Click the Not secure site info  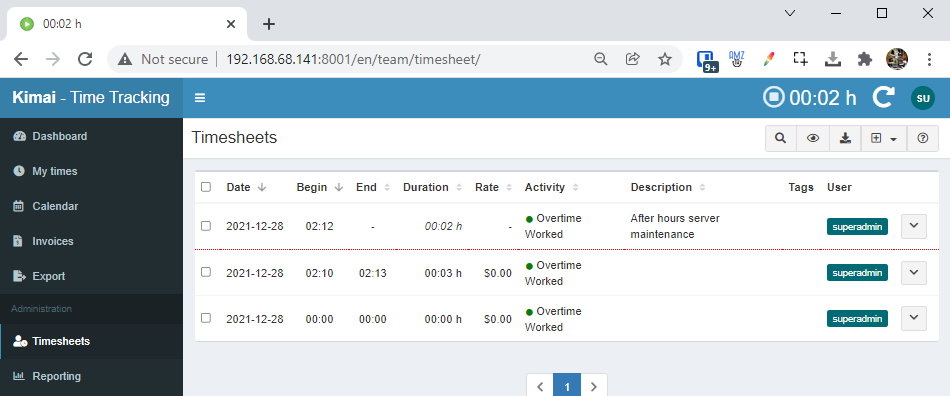162,59
